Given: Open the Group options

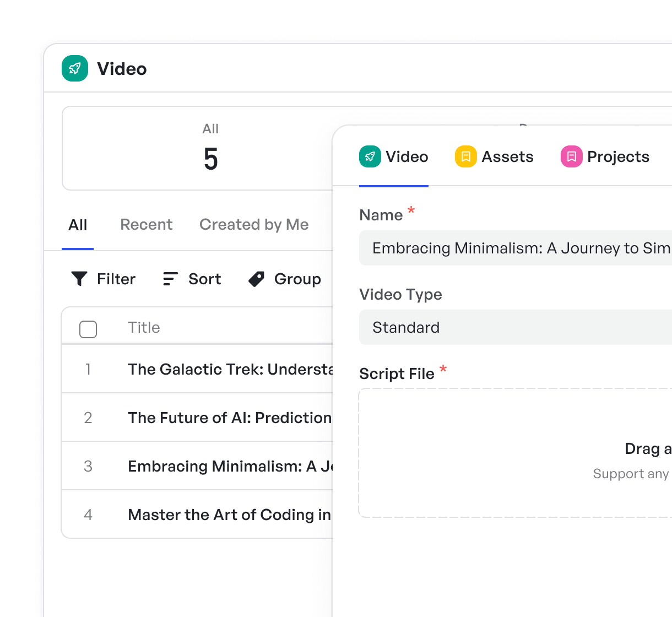Looking at the screenshot, I should [x=284, y=279].
